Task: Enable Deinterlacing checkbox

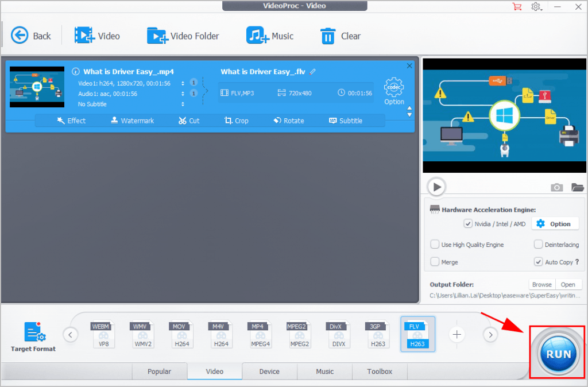Action: point(538,245)
